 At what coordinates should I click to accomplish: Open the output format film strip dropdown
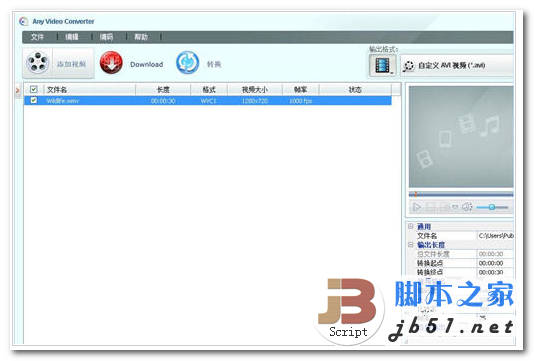383,65
